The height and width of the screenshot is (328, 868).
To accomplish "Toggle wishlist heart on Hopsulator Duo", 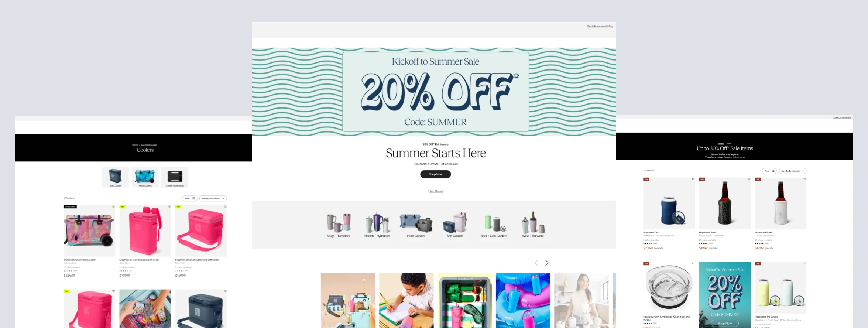I will [x=693, y=179].
